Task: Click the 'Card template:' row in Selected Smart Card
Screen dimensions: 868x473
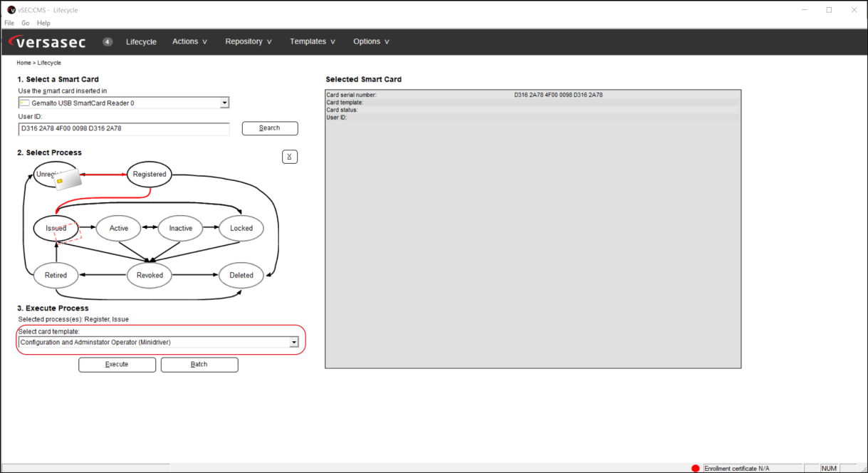Action: pos(533,103)
